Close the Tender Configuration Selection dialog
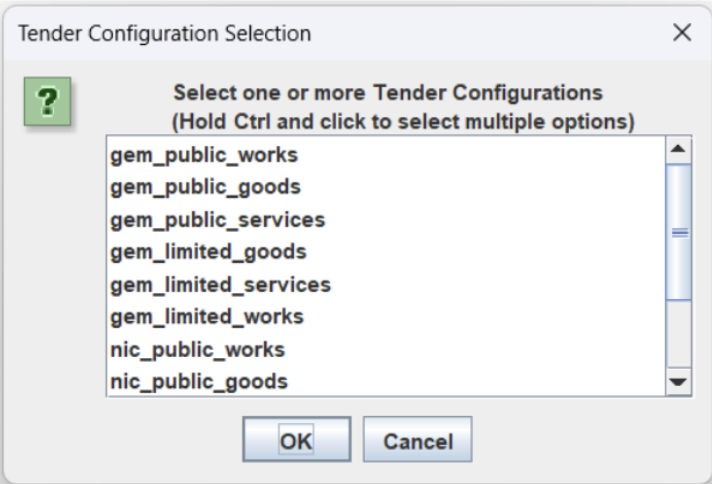The height and width of the screenshot is (484, 712). coord(682,33)
